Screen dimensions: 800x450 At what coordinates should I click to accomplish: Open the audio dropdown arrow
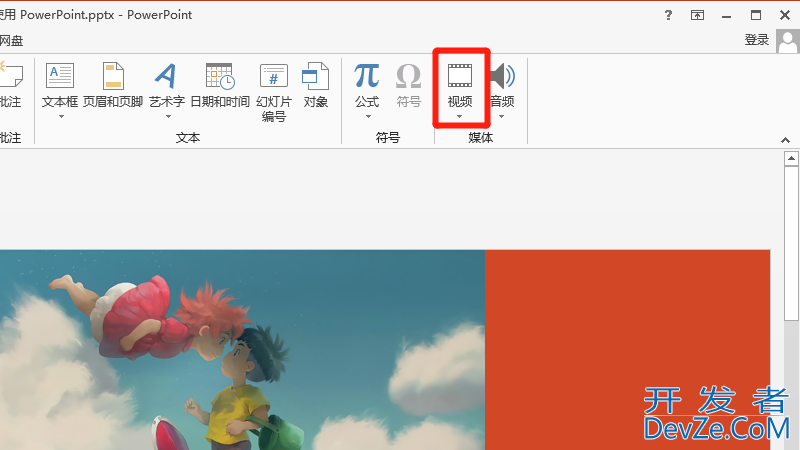click(502, 117)
